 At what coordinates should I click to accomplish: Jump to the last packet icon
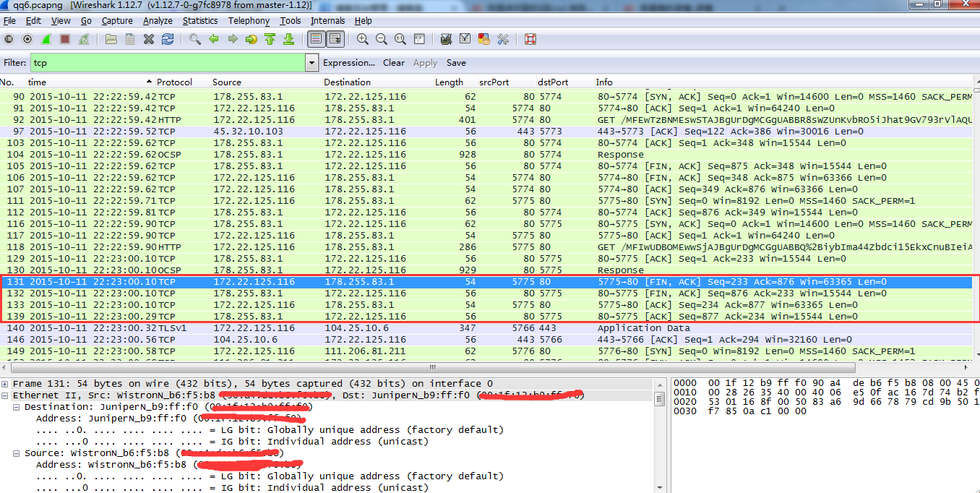click(x=288, y=39)
